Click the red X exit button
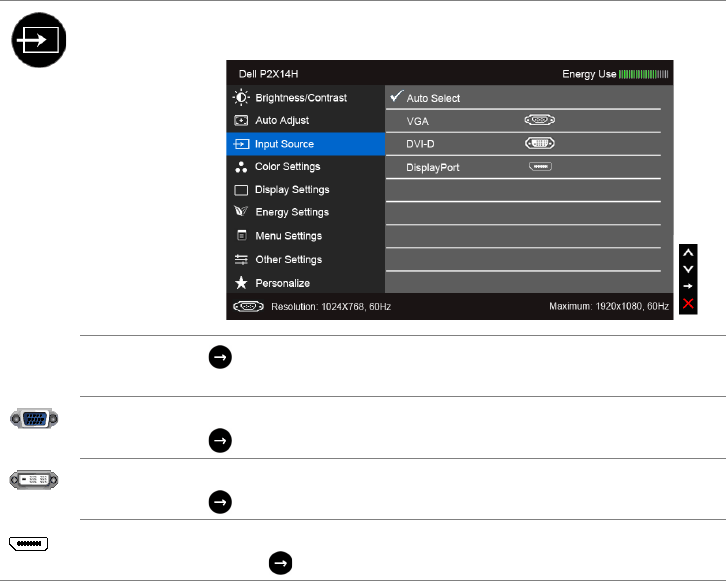Image resolution: width=726 pixels, height=581 pixels. point(688,304)
